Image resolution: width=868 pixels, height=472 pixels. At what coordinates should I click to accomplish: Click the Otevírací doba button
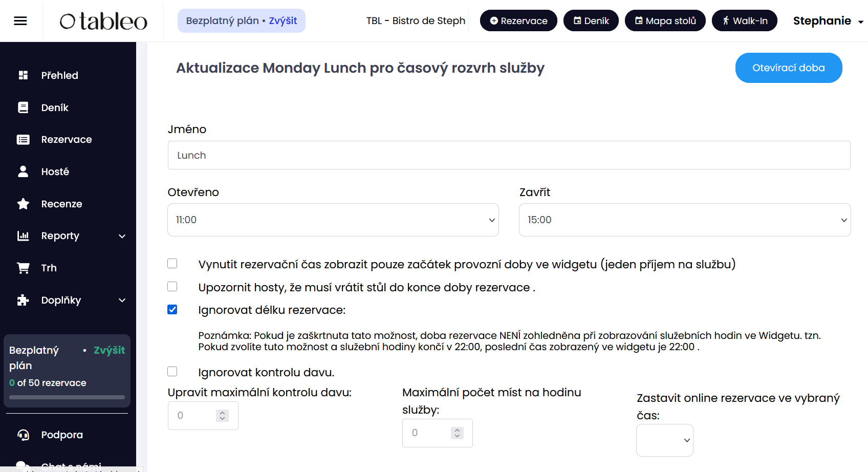pos(789,68)
